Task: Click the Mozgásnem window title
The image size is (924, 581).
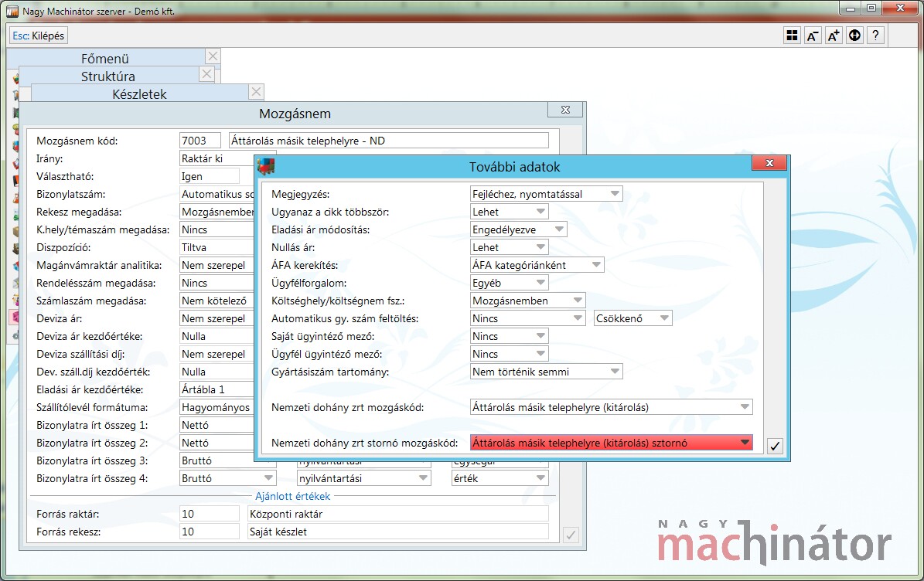Action: coord(295,114)
